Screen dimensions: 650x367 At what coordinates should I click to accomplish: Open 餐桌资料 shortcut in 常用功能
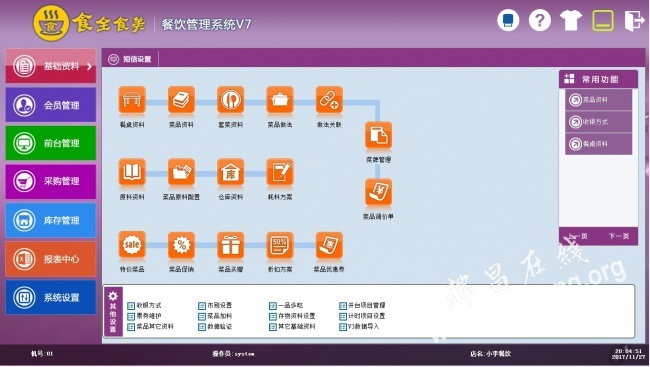(x=598, y=144)
